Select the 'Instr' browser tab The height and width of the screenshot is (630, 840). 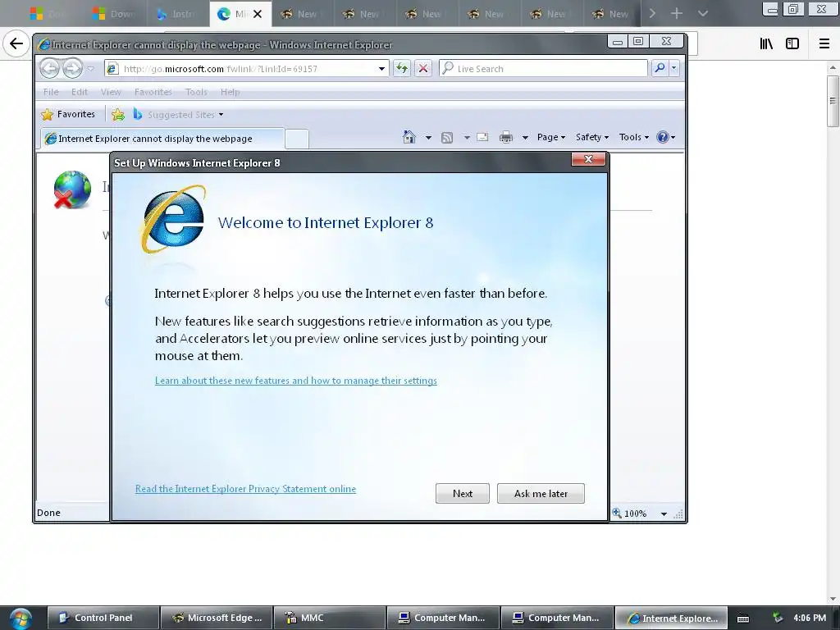tap(178, 14)
